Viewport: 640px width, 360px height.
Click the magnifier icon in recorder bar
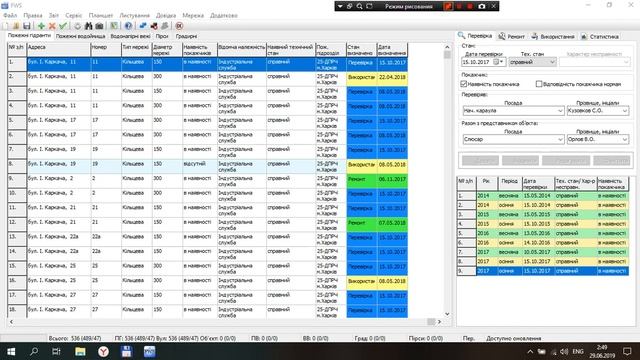(x=360, y=6)
